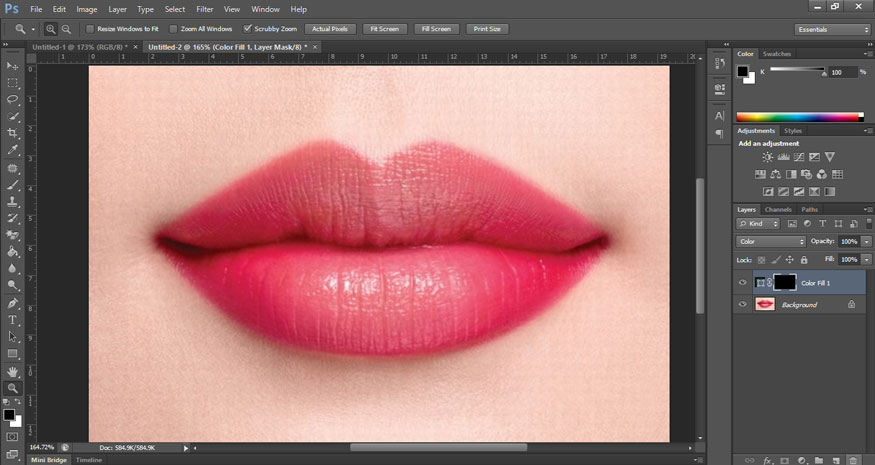Open the layer Kind filter dropdown

tap(758, 224)
